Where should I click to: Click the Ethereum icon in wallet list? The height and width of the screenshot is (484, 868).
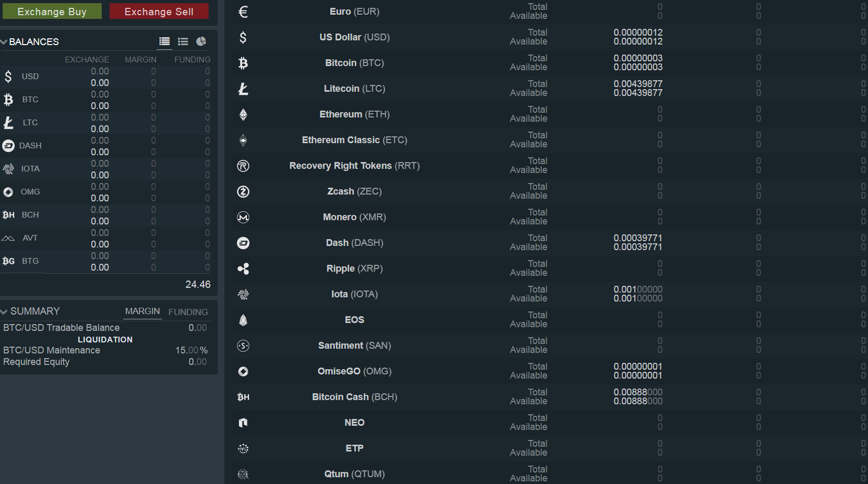pyautogui.click(x=243, y=114)
